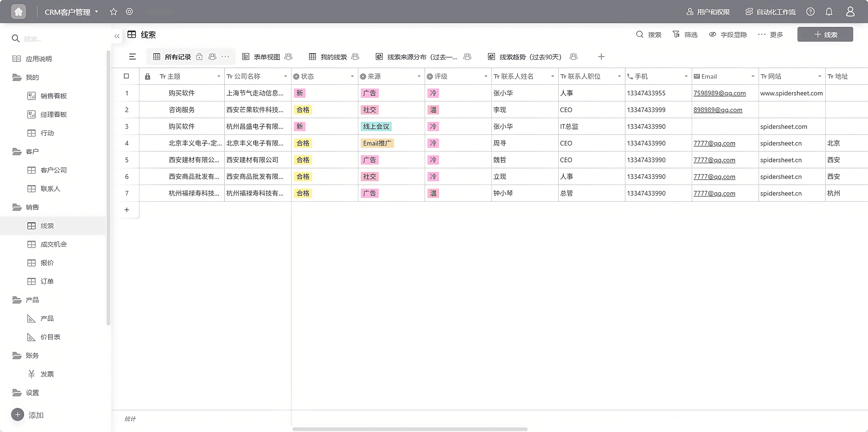
Task: Open CRM客户管理 app dropdown
Action: [x=71, y=12]
